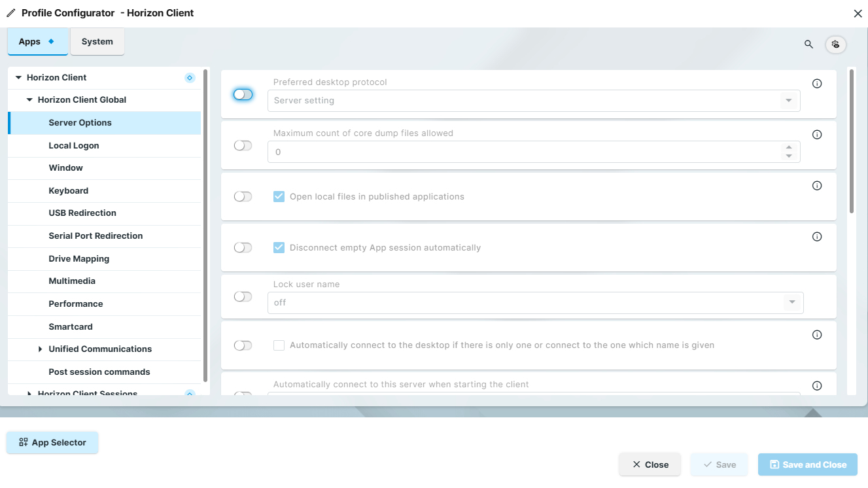Image resolution: width=868 pixels, height=488 pixels.
Task: View info for Disconnect empty App session automatically
Action: pos(817,236)
